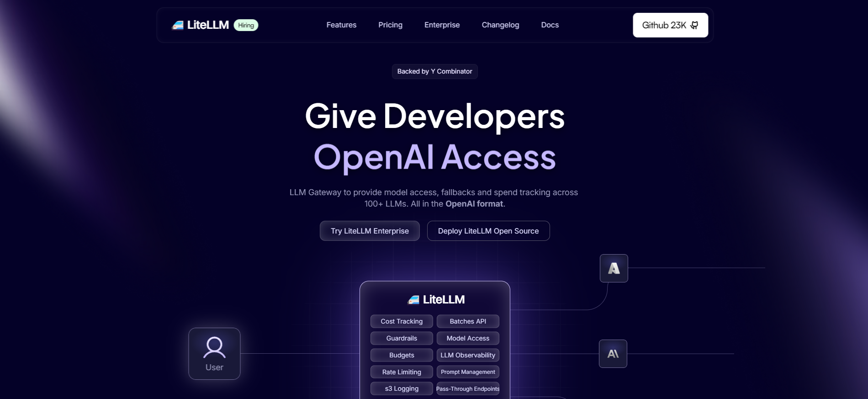Open the Features nav item
The image size is (868, 399).
click(x=341, y=25)
